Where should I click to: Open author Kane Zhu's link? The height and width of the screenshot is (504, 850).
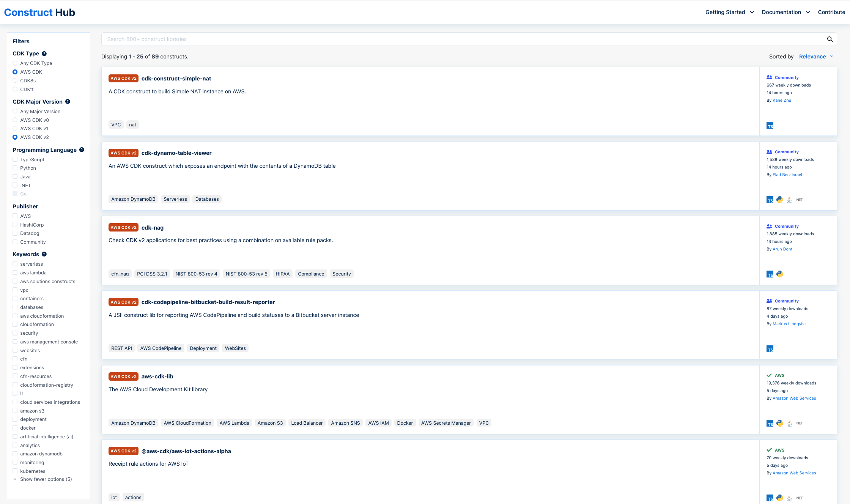pyautogui.click(x=782, y=100)
